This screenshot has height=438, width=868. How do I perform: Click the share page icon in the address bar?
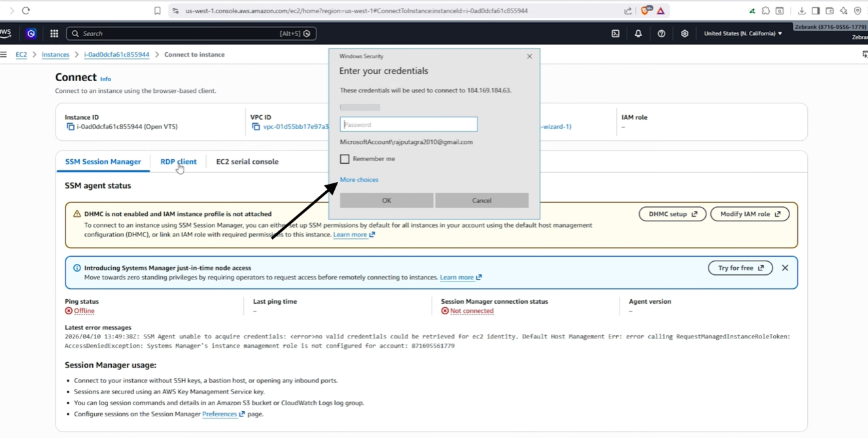(x=628, y=10)
